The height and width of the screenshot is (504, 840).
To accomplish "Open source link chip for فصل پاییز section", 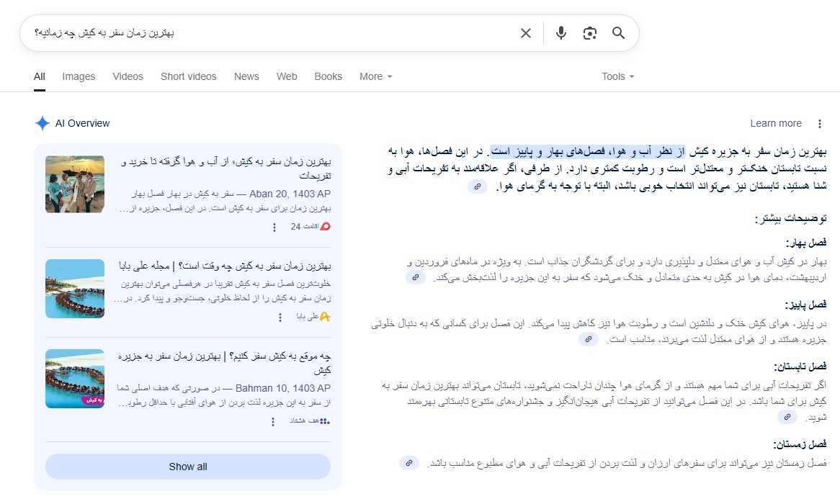I will pyautogui.click(x=588, y=339).
